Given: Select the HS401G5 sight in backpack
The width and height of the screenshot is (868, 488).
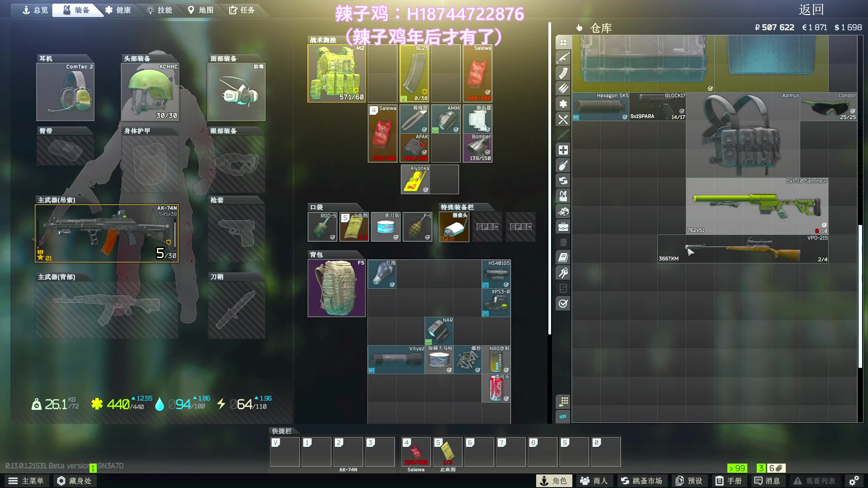Looking at the screenshot, I should click(x=496, y=274).
